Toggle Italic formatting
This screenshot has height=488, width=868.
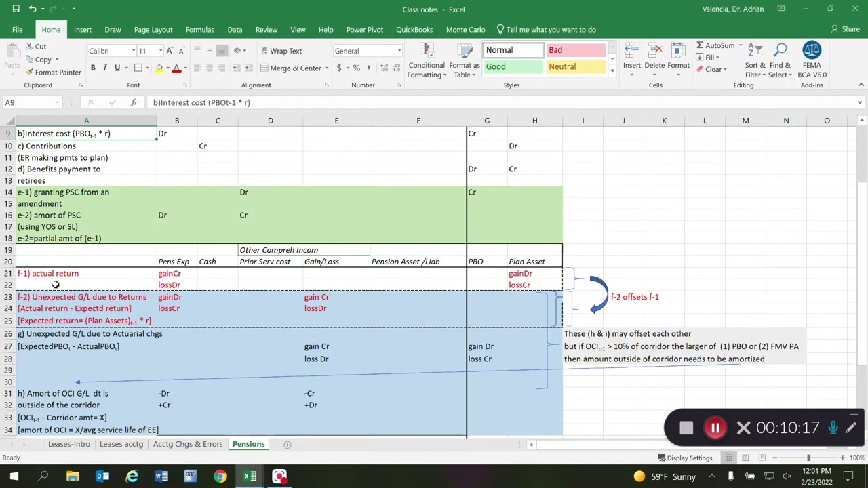tap(105, 68)
